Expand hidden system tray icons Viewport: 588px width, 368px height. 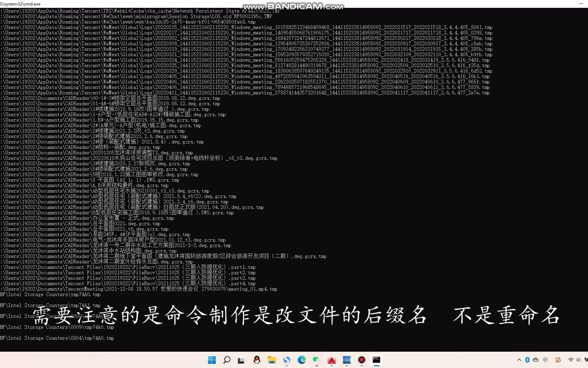pos(519,360)
